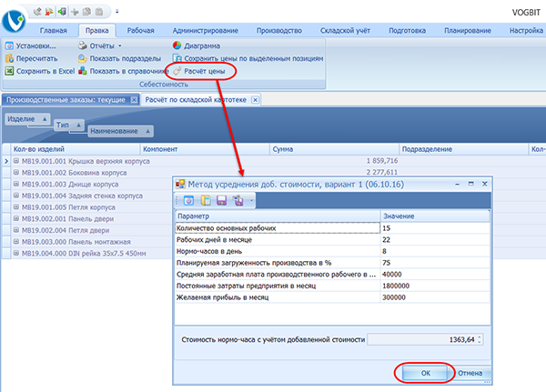Edit value 15 for Количество основных рабочих
546x392 pixels.
(435, 228)
